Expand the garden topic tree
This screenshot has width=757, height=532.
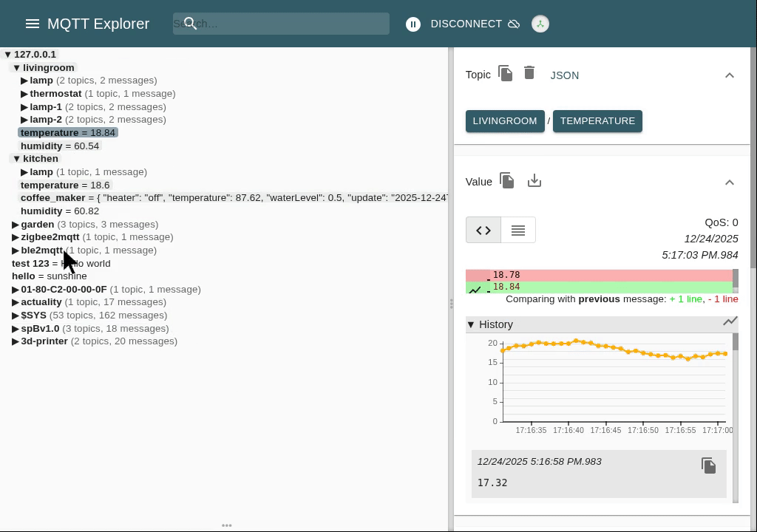[16, 225]
